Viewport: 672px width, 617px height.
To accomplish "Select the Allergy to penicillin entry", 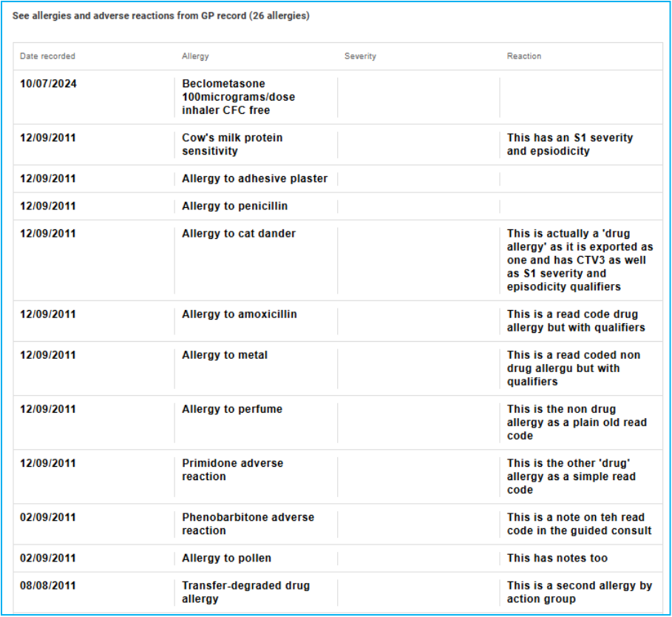I will [x=234, y=206].
